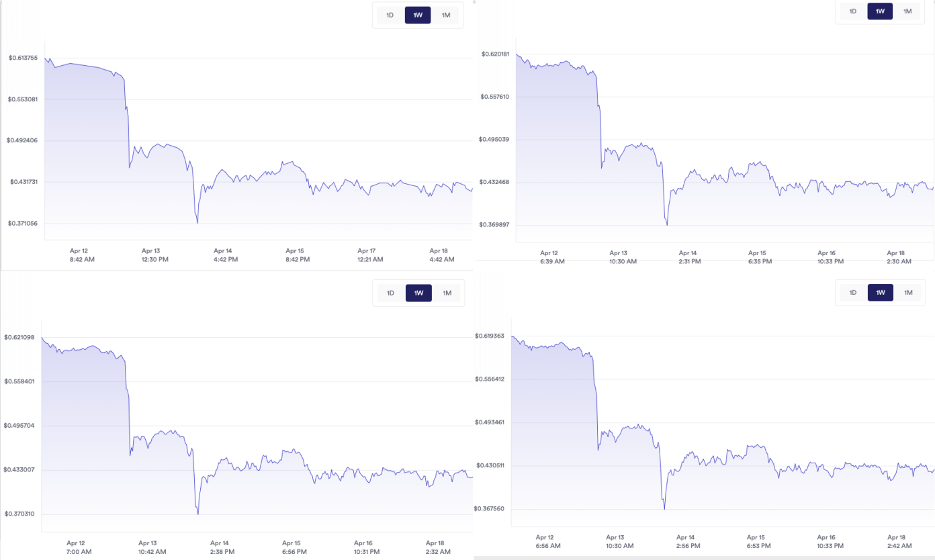Click the lowest dip on the $0.619363 chart
Viewport: 935px width, 560px height.
(664, 508)
